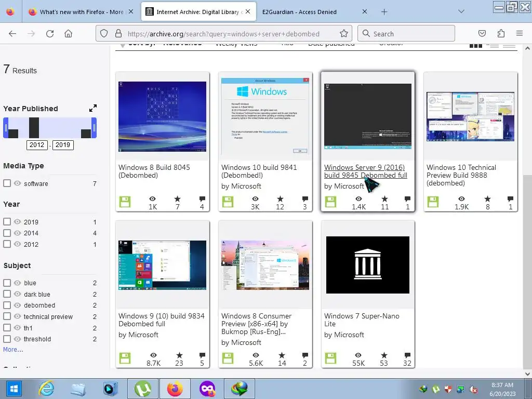Go back to the previous page
The width and height of the screenshot is (532, 399).
tap(12, 34)
